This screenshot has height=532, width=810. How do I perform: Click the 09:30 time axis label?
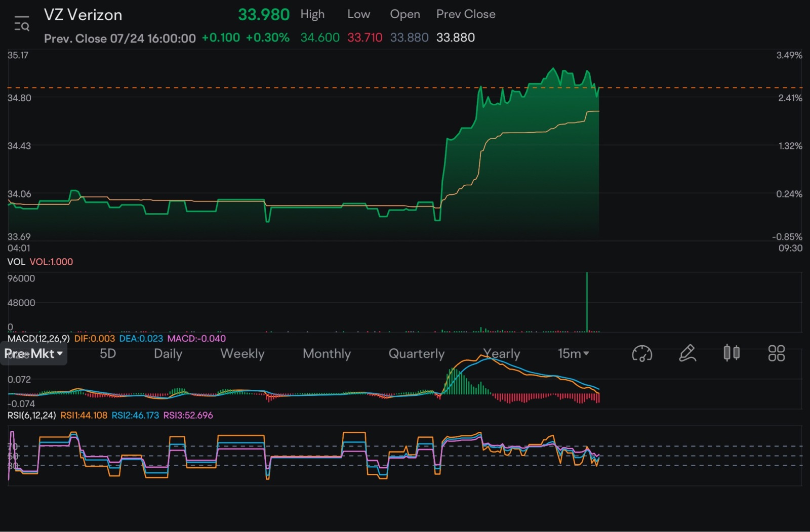click(790, 248)
